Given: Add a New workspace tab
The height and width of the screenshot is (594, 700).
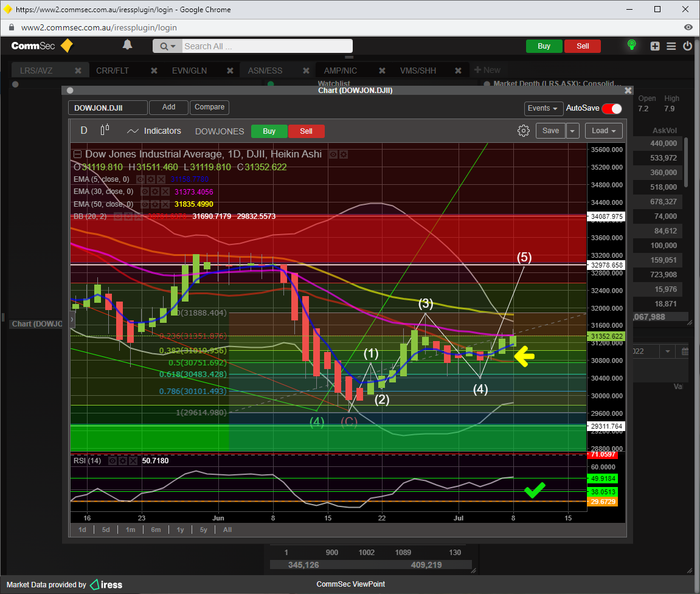Looking at the screenshot, I should tap(487, 70).
